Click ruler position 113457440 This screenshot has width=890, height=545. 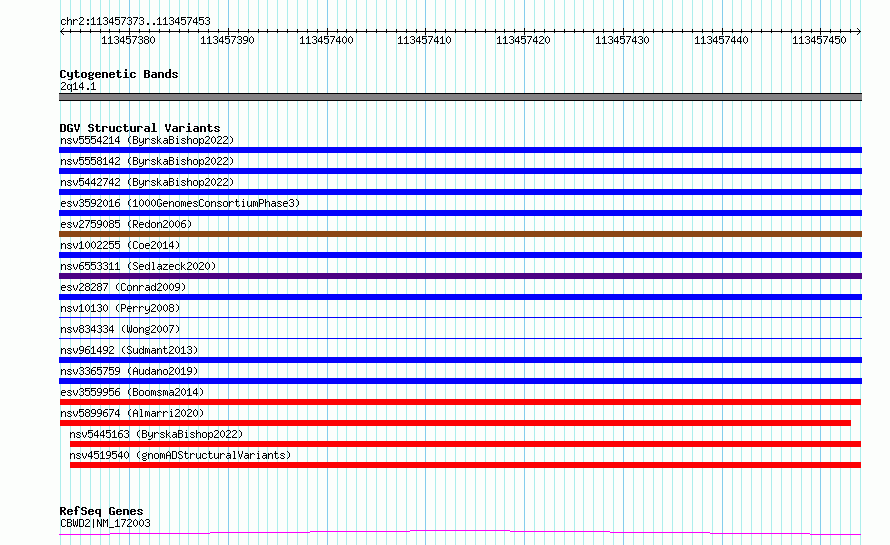click(x=721, y=40)
